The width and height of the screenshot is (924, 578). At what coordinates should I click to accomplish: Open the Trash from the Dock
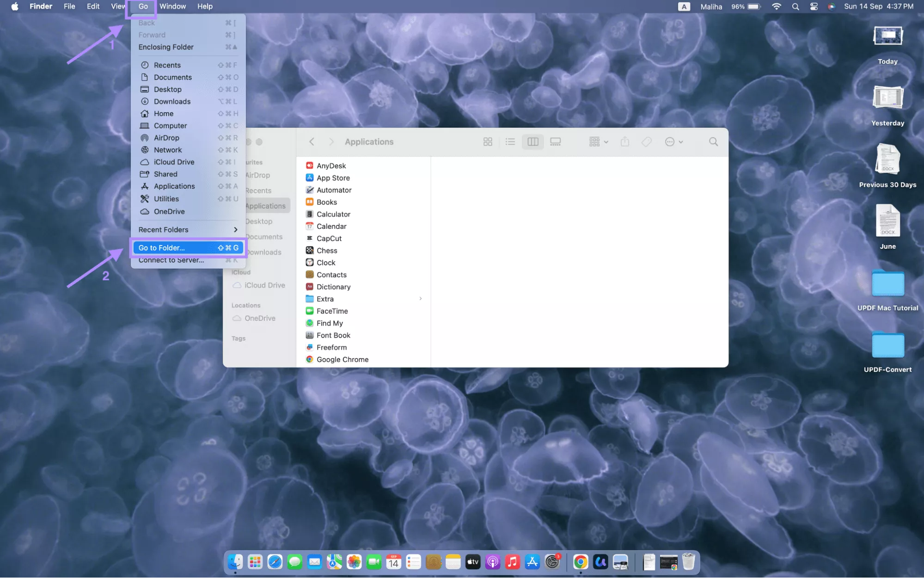click(x=689, y=562)
